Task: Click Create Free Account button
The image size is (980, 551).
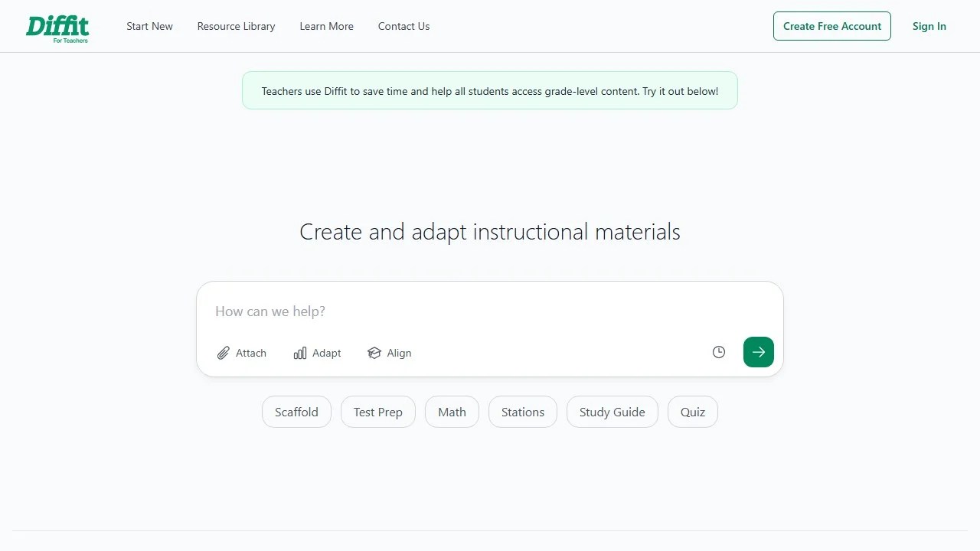Action: click(x=832, y=26)
